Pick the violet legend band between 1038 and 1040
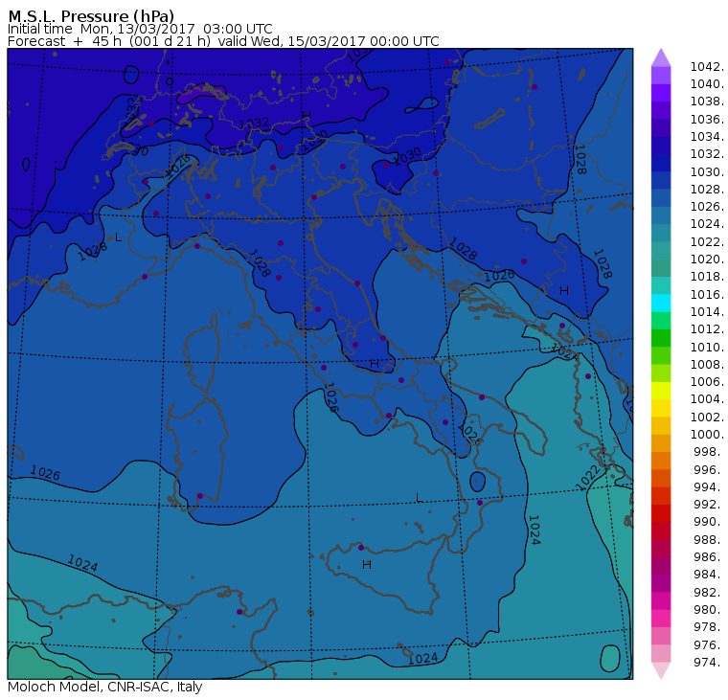Image resolution: width=728 pixels, height=700 pixels. (x=661, y=93)
